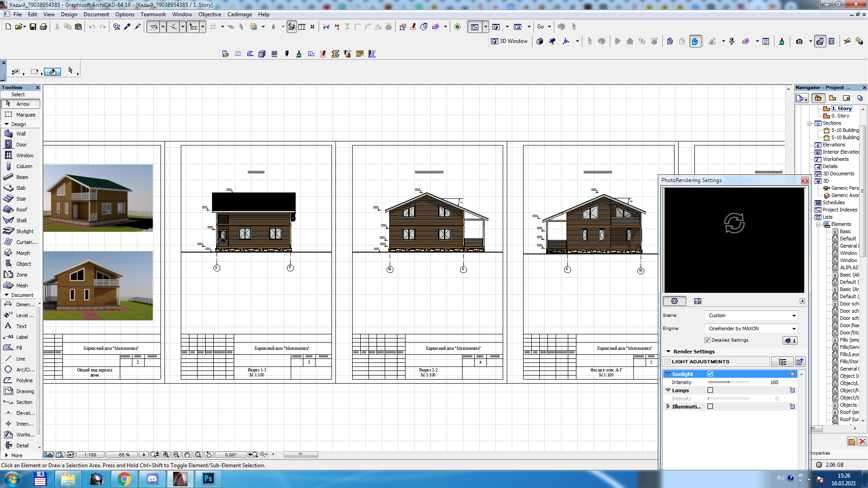This screenshot has width=868, height=488.
Task: Select the Morph tool
Action: click(x=20, y=253)
